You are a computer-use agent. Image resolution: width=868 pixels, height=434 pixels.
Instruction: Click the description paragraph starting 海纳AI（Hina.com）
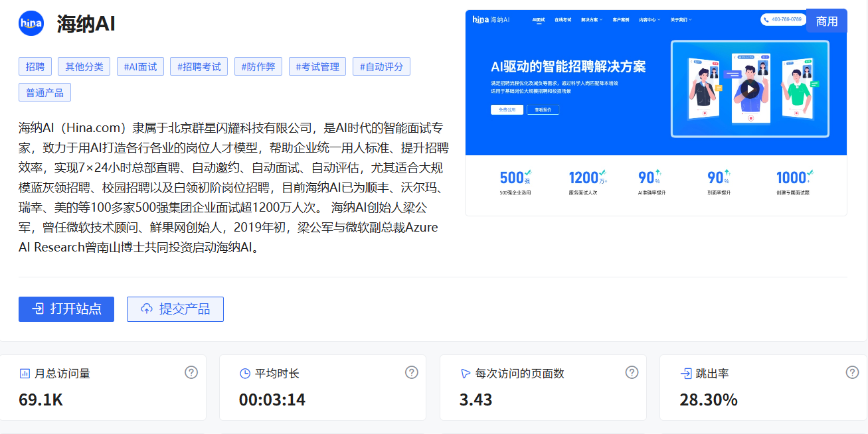click(234, 188)
